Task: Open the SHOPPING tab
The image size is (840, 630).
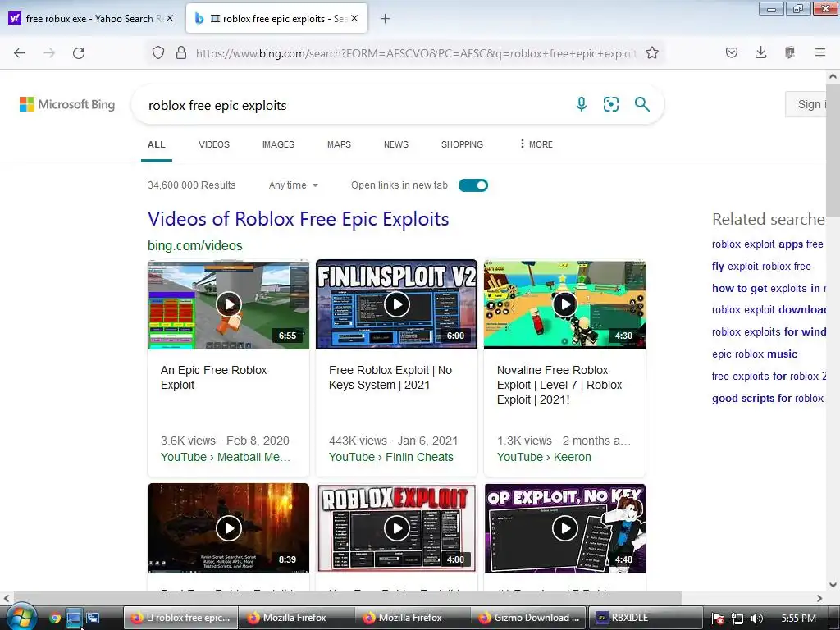Action: tap(463, 144)
